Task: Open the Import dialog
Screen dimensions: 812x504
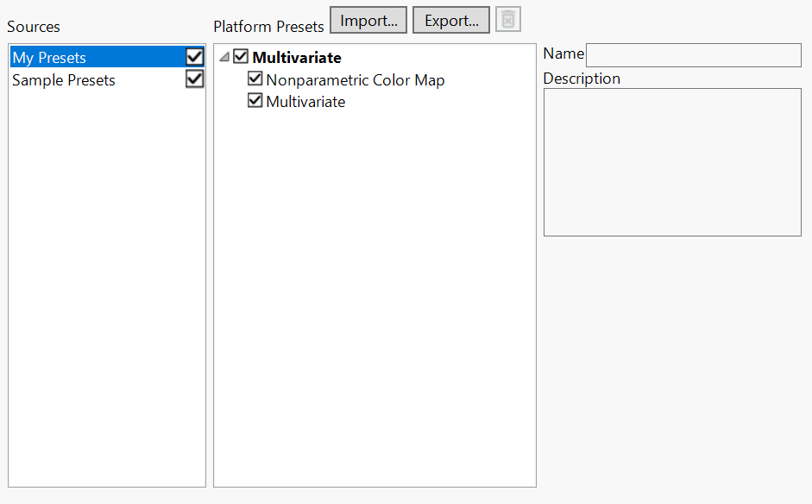Action: point(368,19)
